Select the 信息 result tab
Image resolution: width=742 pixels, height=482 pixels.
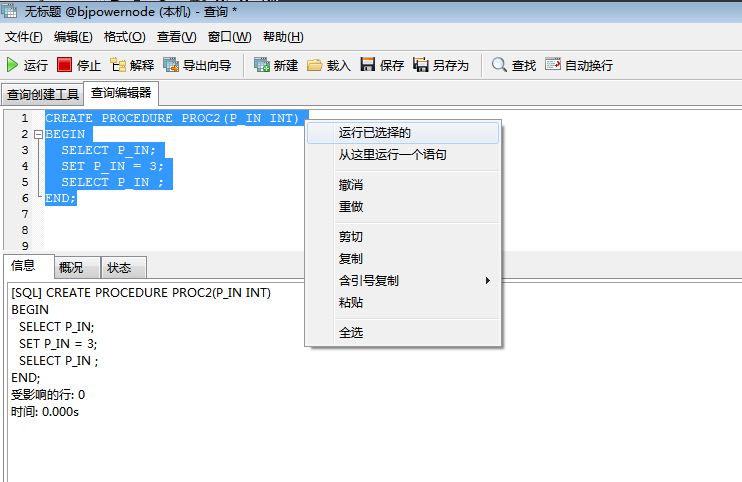pyautogui.click(x=27, y=266)
